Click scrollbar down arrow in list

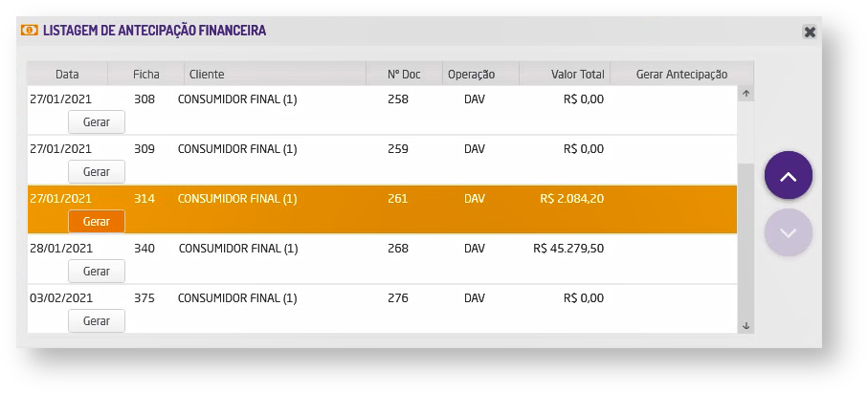click(x=746, y=325)
